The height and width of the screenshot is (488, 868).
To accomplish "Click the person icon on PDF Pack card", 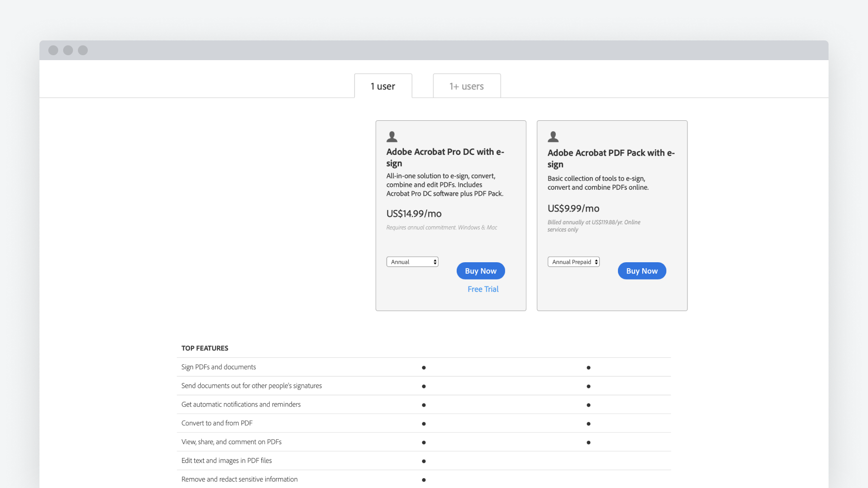I will (552, 137).
